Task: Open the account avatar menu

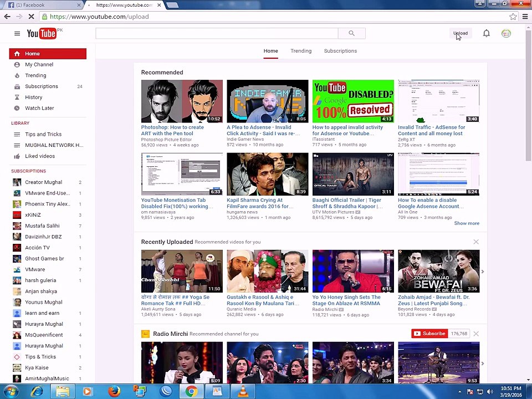Action: click(506, 33)
